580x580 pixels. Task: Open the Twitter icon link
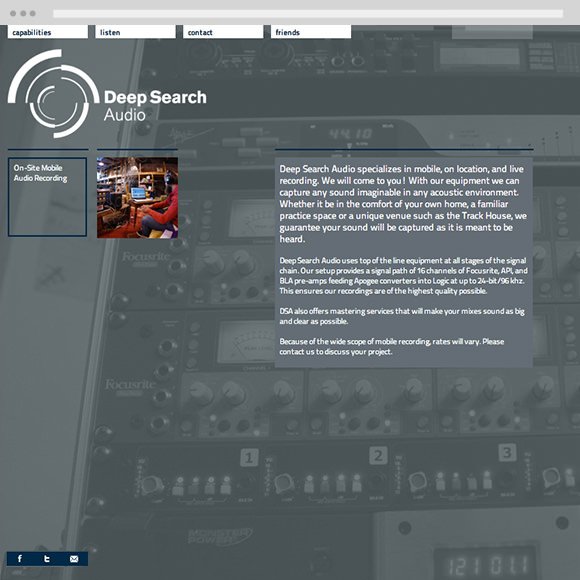click(x=47, y=559)
